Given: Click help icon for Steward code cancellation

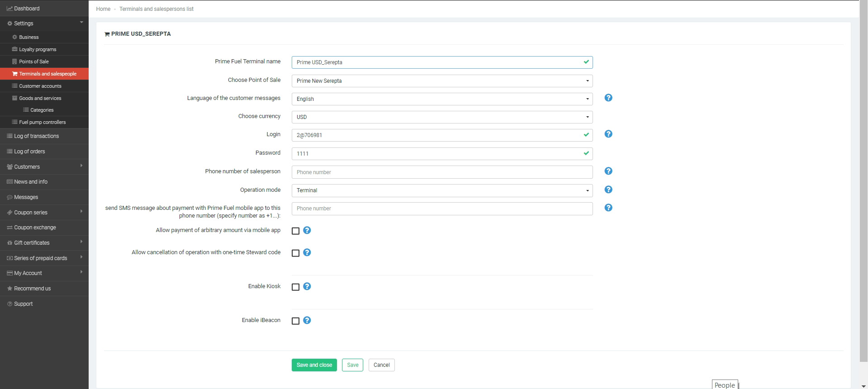Looking at the screenshot, I should 307,252.
